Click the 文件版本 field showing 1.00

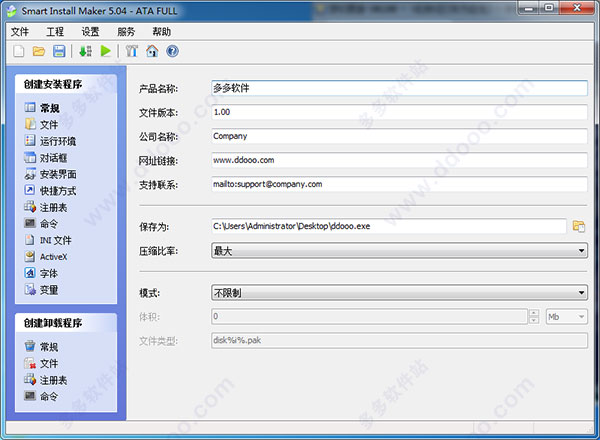tap(399, 112)
